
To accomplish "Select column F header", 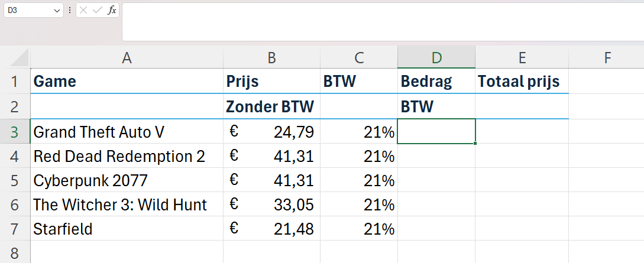I will [x=607, y=58].
